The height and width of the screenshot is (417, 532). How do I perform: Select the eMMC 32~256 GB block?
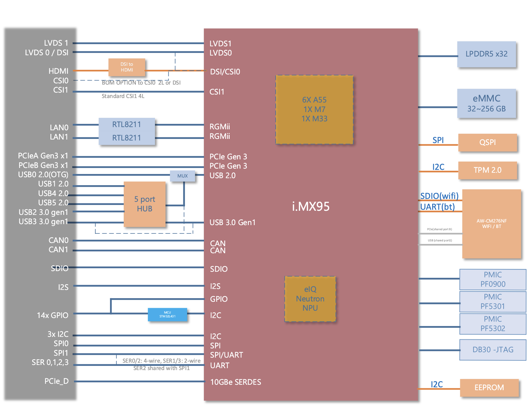pyautogui.click(x=486, y=103)
